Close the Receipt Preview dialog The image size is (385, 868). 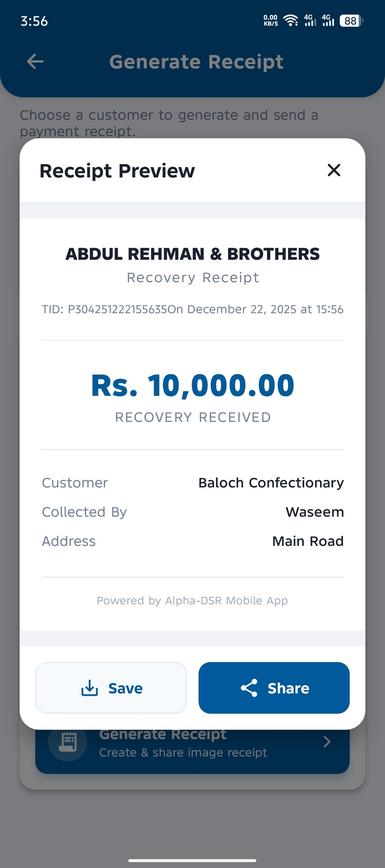(334, 170)
